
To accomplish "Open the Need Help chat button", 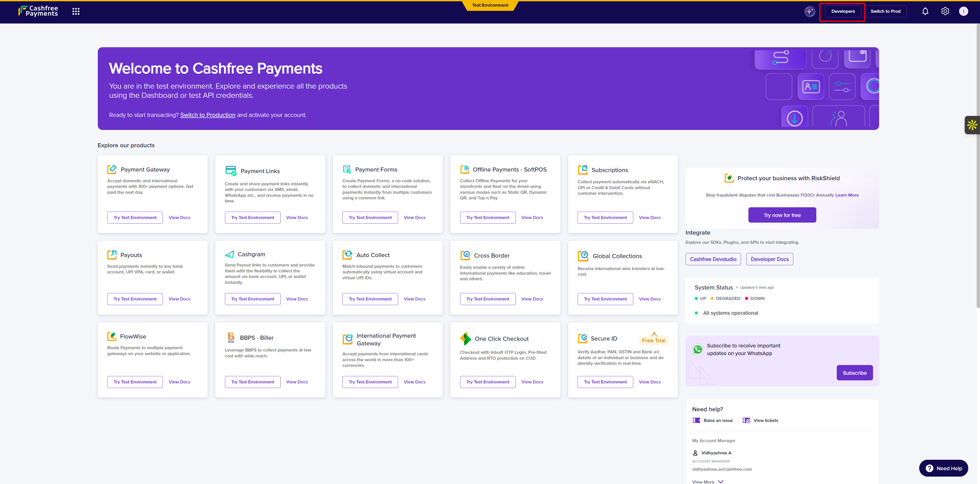I will (943, 468).
